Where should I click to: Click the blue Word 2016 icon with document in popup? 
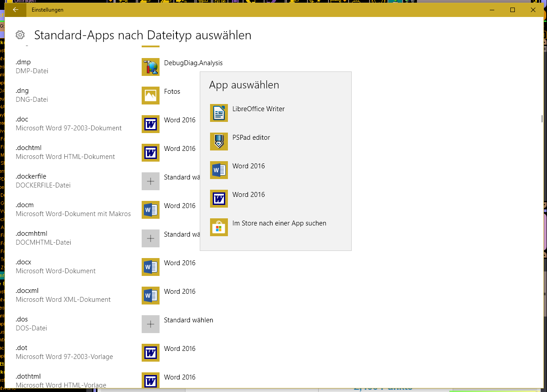219,170
